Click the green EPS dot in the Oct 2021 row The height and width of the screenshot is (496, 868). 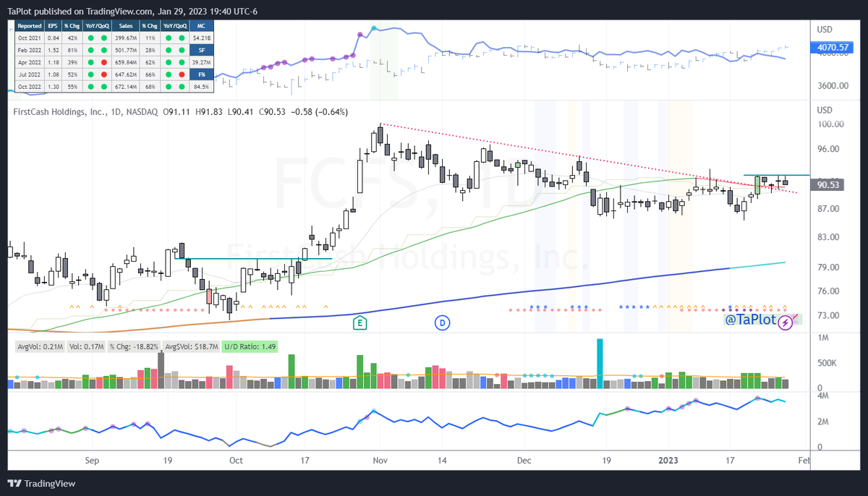[92, 38]
